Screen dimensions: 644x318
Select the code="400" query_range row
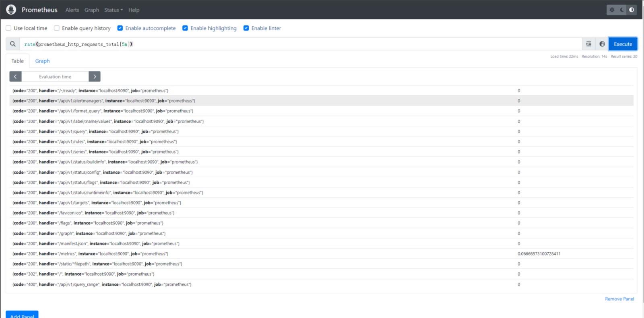click(321, 284)
